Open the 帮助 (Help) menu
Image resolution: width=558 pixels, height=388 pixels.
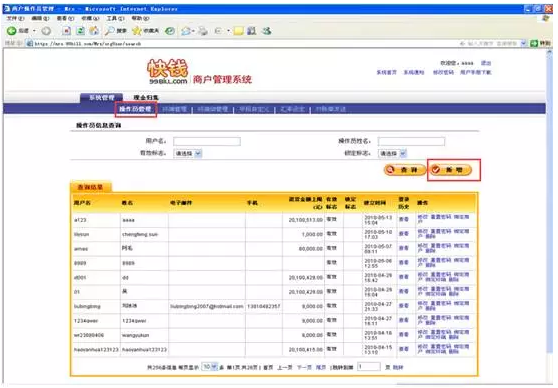pos(140,18)
